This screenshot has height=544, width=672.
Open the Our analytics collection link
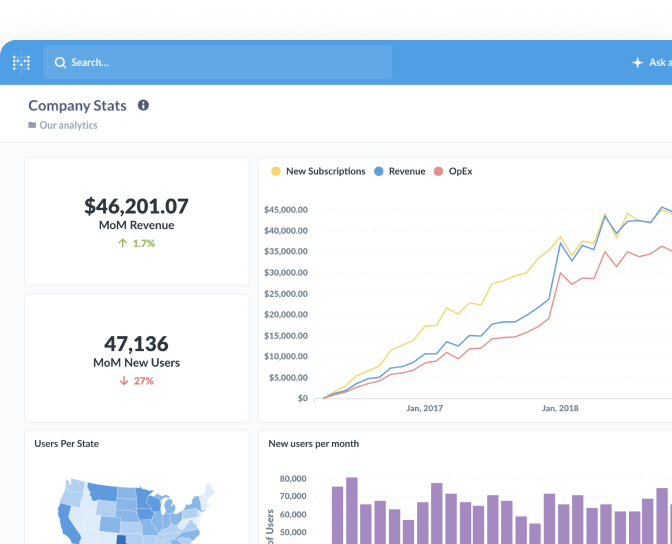tap(68, 126)
